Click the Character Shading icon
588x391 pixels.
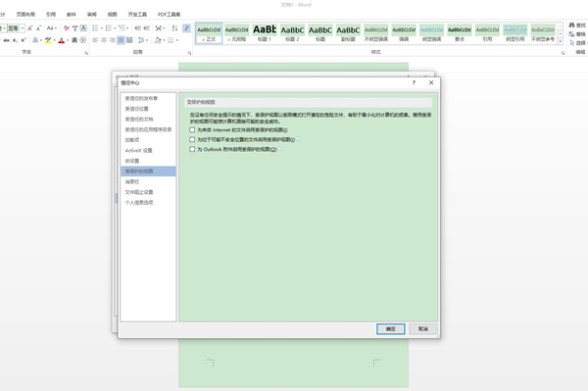74,40
